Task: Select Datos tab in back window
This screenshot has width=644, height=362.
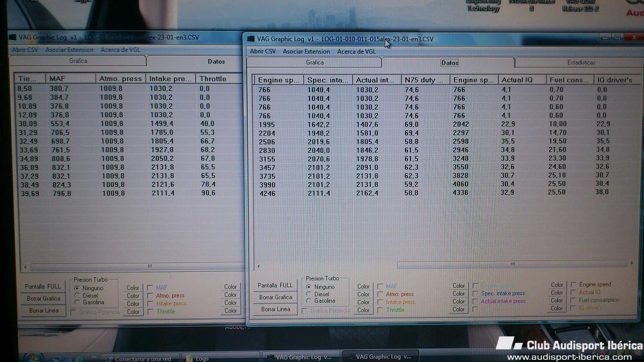Action: coord(216,61)
